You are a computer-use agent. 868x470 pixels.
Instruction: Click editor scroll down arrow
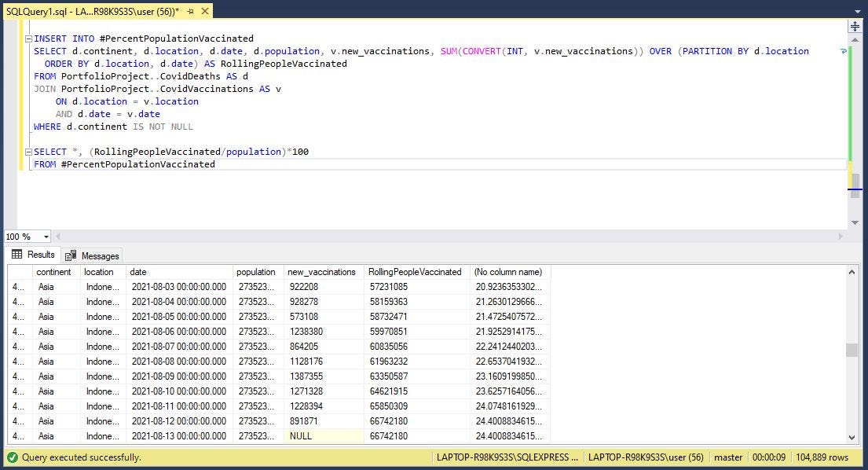[855, 222]
